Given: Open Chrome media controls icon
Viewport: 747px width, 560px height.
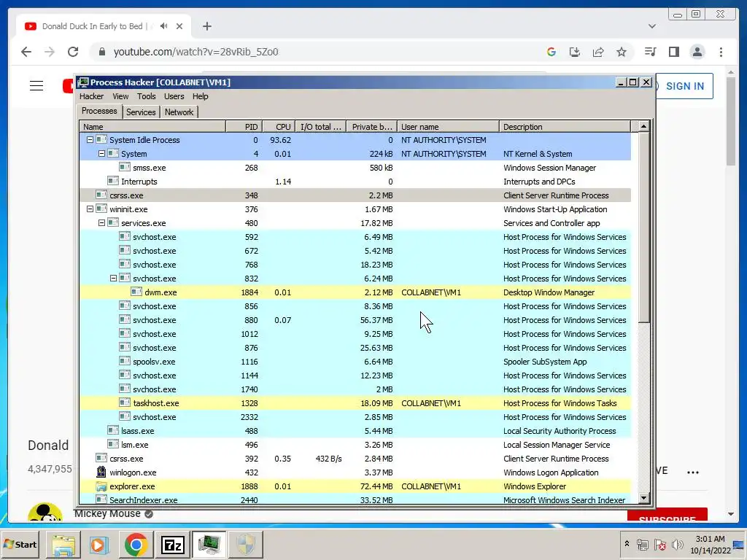Looking at the screenshot, I should 650,52.
